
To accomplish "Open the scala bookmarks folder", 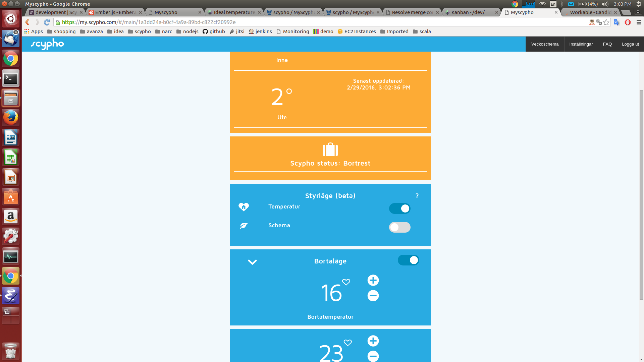I will (x=422, y=32).
